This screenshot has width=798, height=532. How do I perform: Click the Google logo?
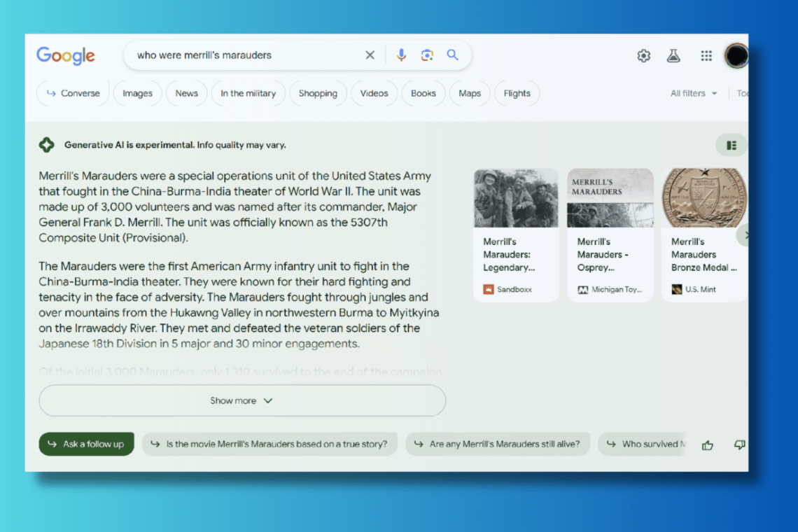click(x=66, y=55)
